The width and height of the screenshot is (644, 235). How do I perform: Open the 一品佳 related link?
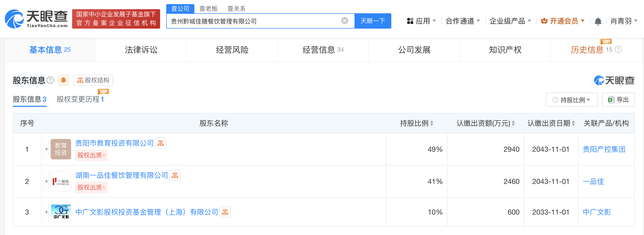click(x=593, y=181)
